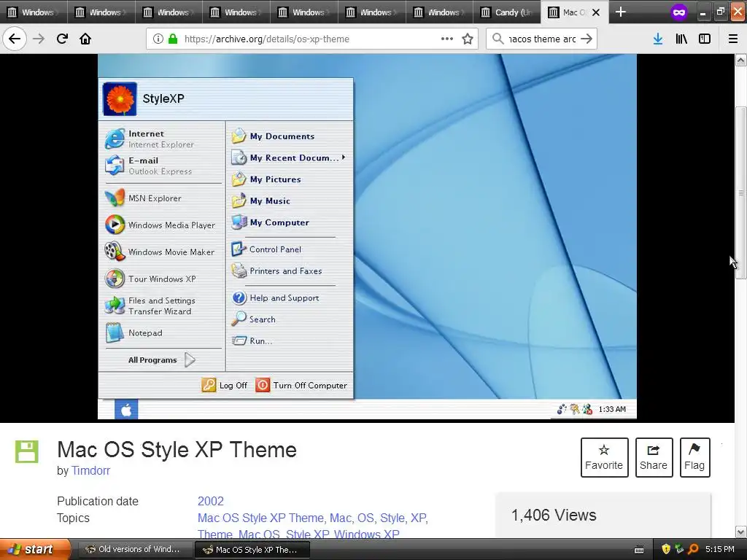Viewport: 747px width, 560px height.
Task: Open the Downloads panel
Action: pyautogui.click(x=658, y=39)
